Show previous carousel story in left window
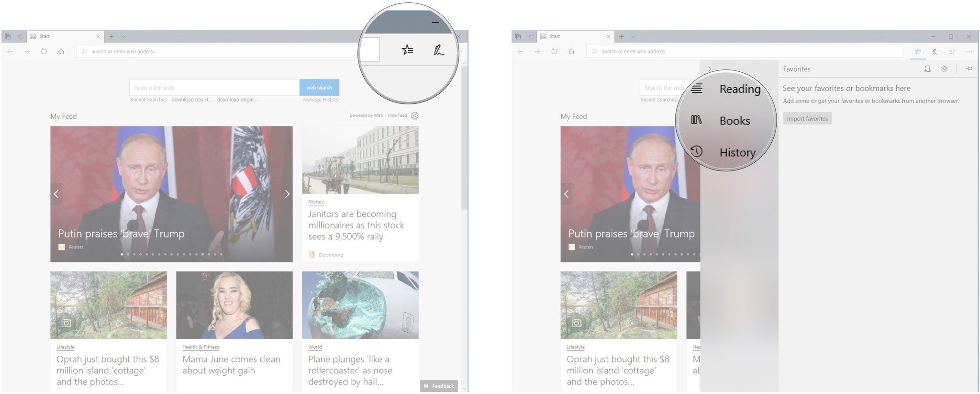 pyautogui.click(x=56, y=194)
